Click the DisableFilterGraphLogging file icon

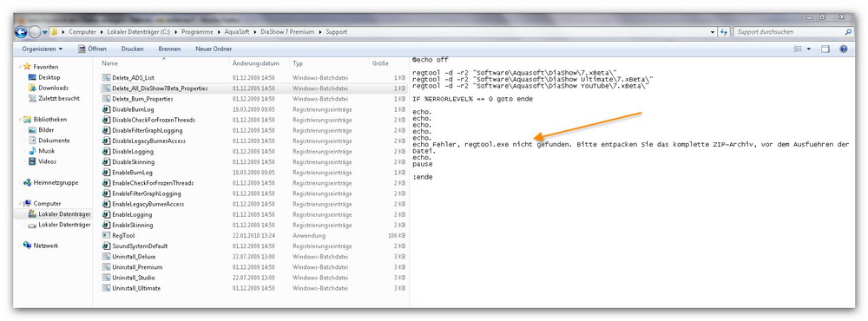coord(106,131)
